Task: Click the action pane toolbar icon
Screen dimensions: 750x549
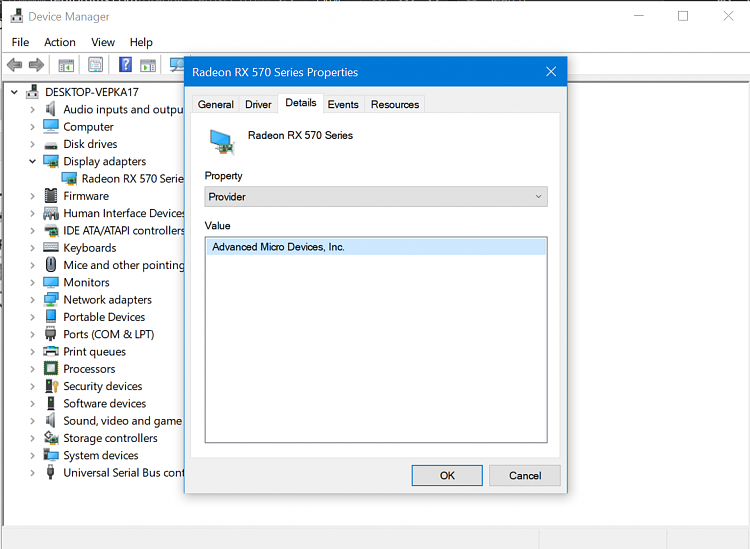Action: click(148, 65)
